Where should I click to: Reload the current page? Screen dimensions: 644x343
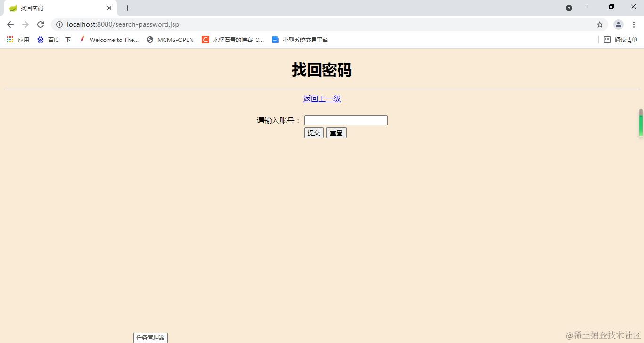[x=41, y=24]
